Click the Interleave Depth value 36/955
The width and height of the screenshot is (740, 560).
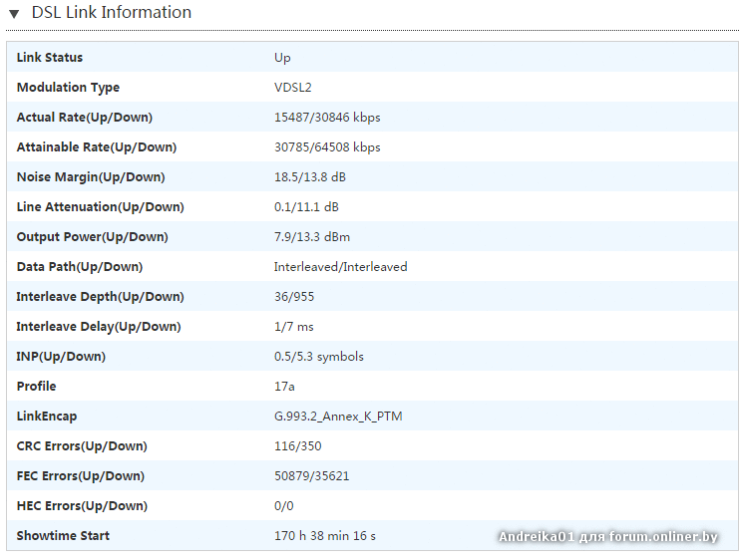(x=295, y=297)
